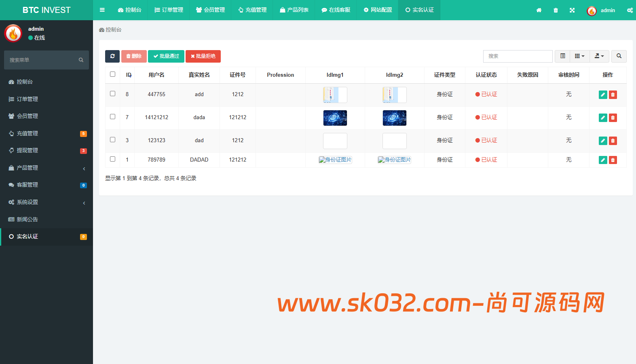The image size is (636, 364).
Task: Select the header select-all checkbox
Action: pyautogui.click(x=112, y=74)
